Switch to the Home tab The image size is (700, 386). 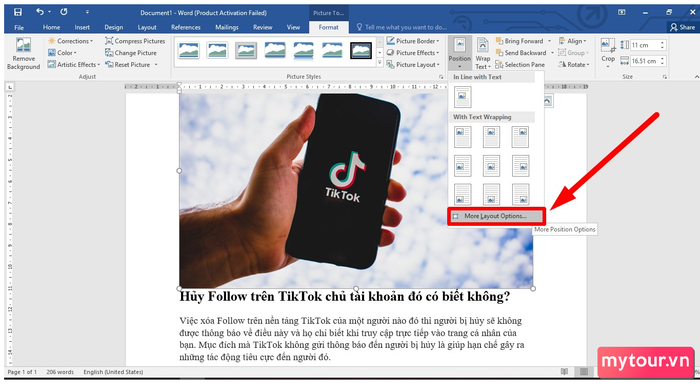(x=51, y=27)
